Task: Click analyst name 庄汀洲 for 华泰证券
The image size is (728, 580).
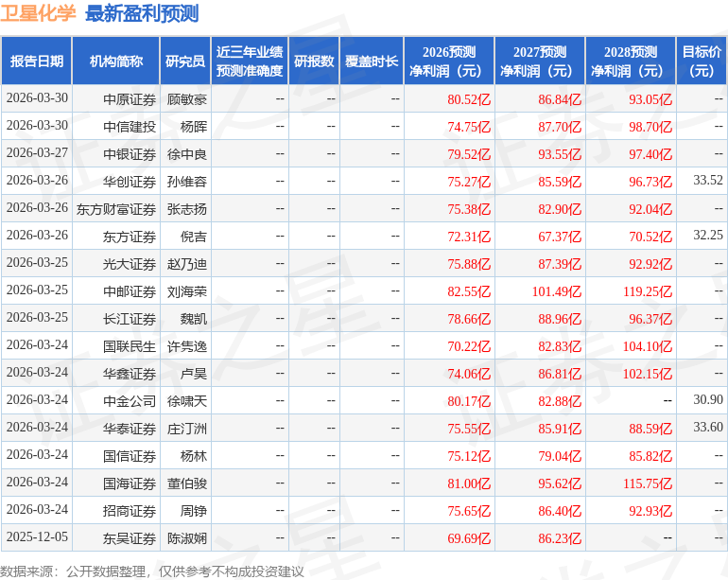Action: (187, 429)
